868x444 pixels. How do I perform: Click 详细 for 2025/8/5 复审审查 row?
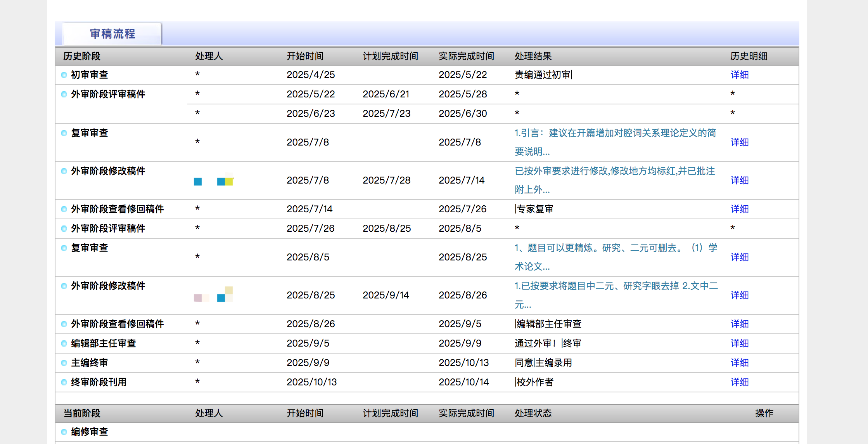739,257
